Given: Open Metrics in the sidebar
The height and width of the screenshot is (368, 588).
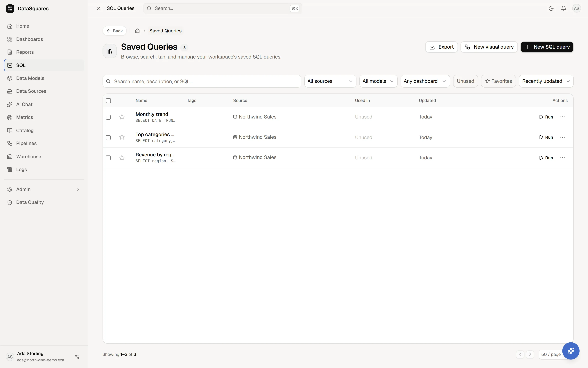Looking at the screenshot, I should tap(44, 117).
